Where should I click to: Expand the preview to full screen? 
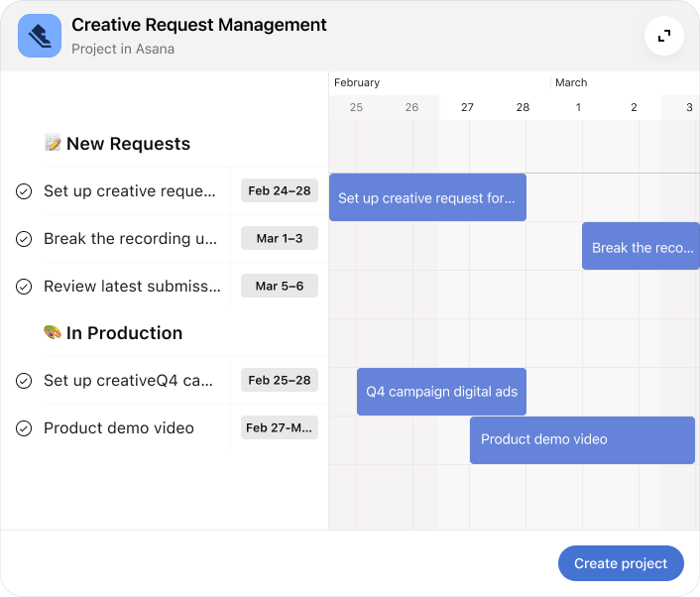663,36
